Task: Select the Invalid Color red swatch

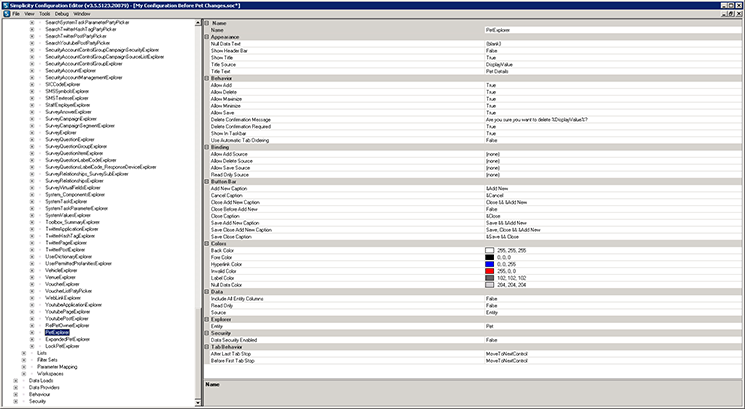Action: [489, 271]
